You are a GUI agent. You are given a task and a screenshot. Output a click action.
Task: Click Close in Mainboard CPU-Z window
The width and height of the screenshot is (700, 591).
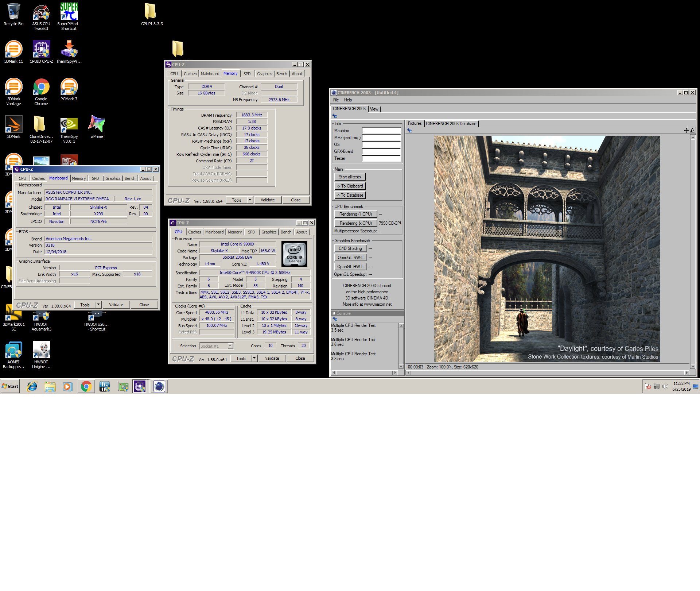144,305
